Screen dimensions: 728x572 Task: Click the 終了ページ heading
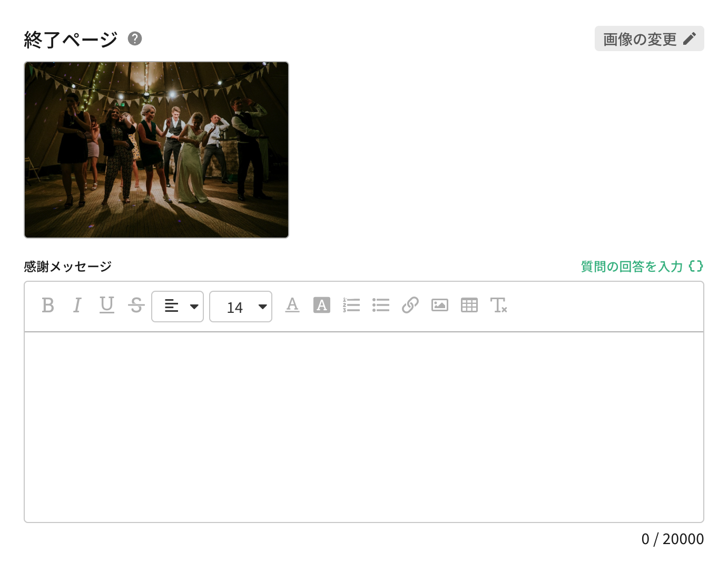point(71,40)
